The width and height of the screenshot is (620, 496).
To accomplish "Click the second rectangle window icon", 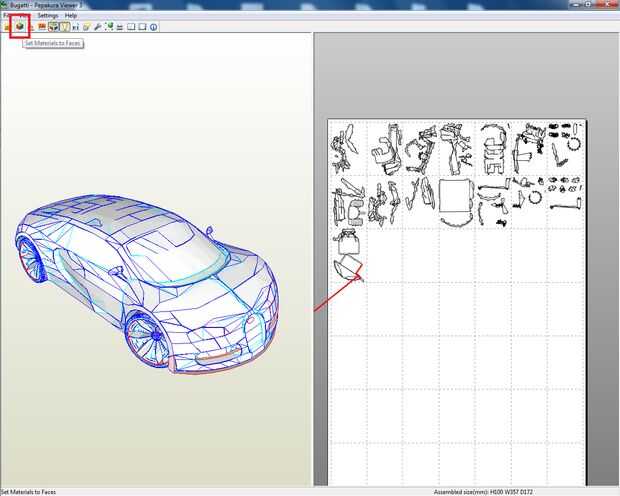I will pyautogui.click(x=142, y=27).
